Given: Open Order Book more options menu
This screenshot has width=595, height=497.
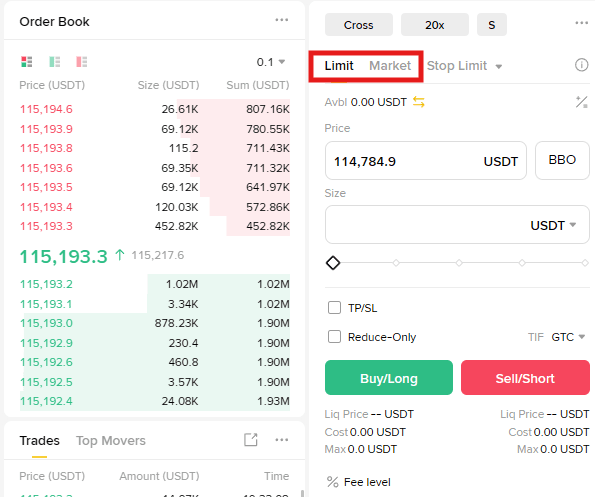Looking at the screenshot, I should pyautogui.click(x=282, y=20).
